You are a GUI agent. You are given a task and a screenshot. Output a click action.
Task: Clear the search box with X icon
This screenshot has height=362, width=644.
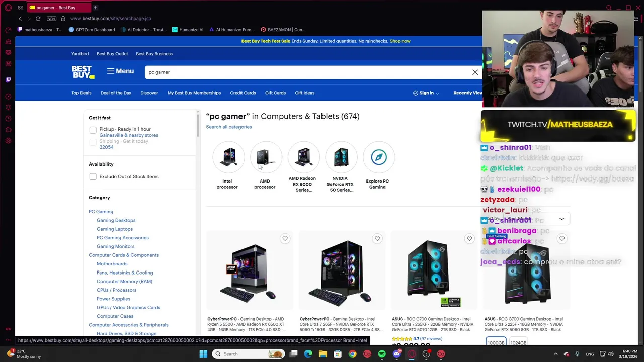(x=475, y=72)
